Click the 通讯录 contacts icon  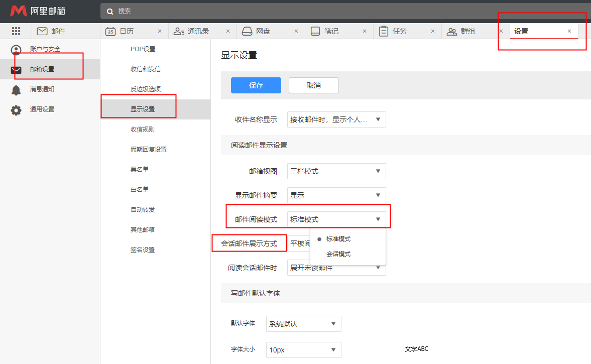click(178, 31)
